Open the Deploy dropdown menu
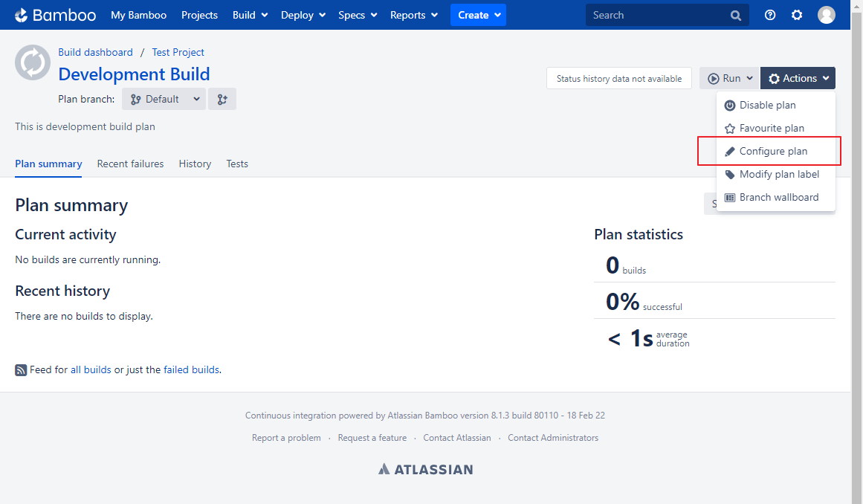The width and height of the screenshot is (863, 504). 303,15
